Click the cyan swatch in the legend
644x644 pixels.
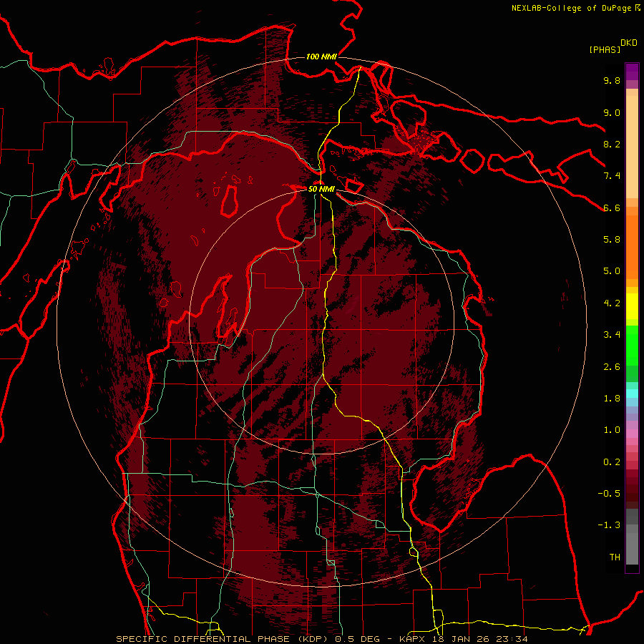point(632,394)
